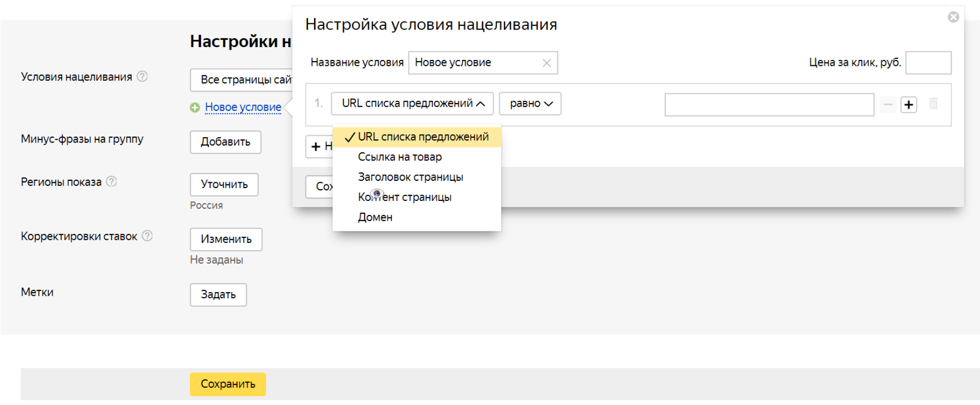980x405 pixels.
Task: Click the partly hidden add-rule plus button
Action: pos(319,147)
